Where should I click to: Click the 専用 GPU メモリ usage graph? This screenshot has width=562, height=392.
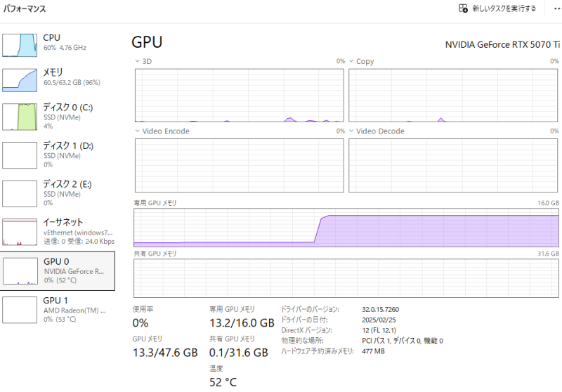tap(346, 228)
